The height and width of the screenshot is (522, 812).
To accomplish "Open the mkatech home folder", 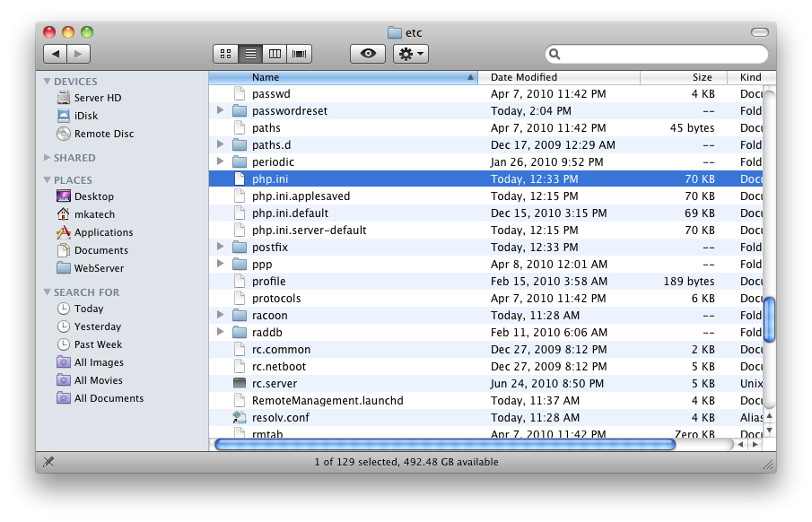I will coord(86,214).
